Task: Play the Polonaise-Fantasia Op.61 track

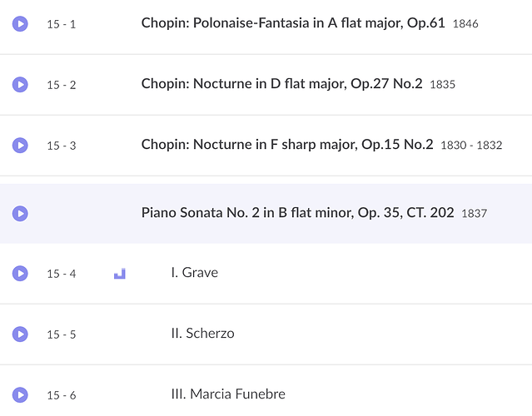Action: pyautogui.click(x=20, y=24)
